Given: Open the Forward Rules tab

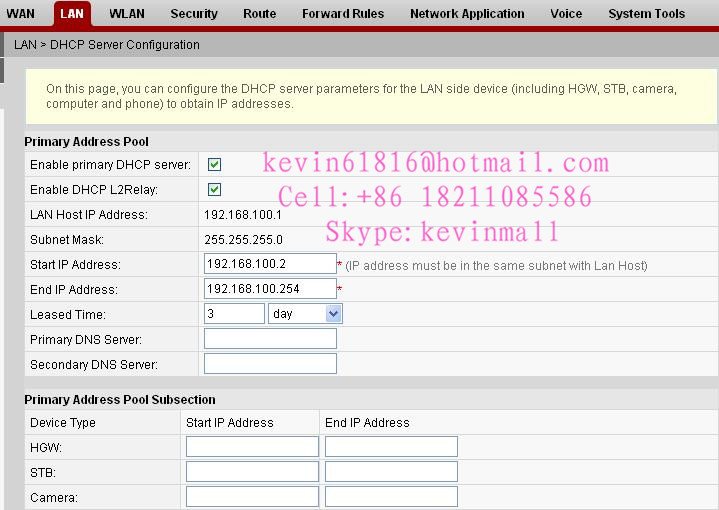Looking at the screenshot, I should 343,14.
